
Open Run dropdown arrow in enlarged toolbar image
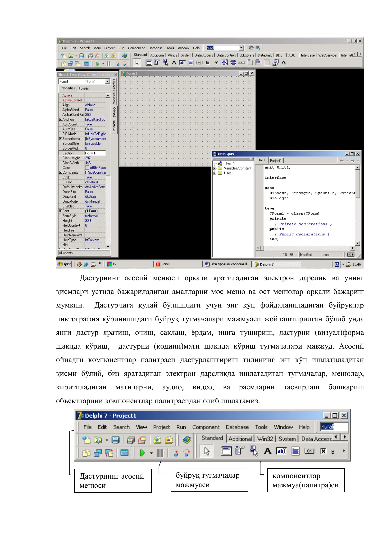[x=151, y=453]
